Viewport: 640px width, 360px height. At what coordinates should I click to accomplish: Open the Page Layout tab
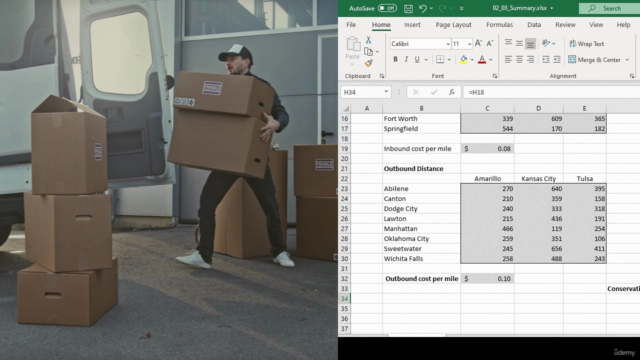coord(453,24)
